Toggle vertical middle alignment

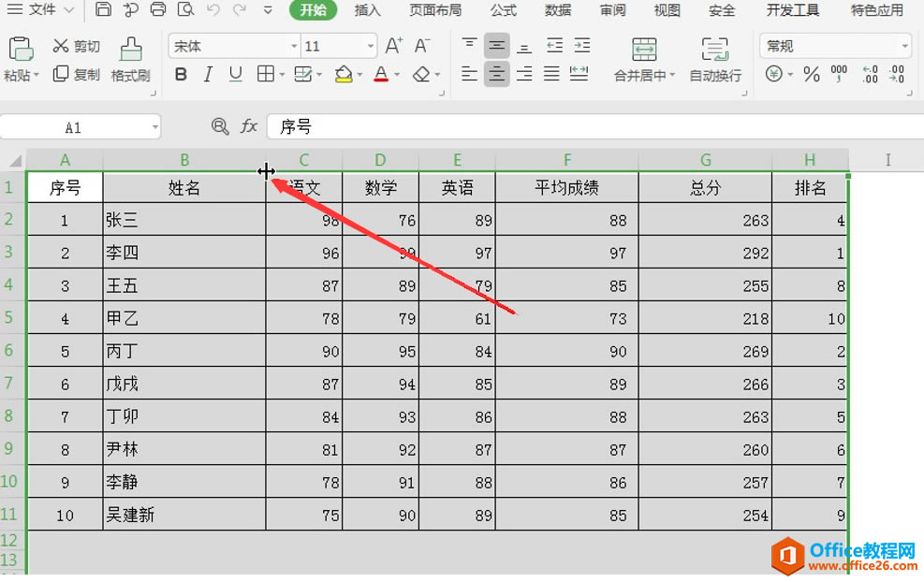click(497, 45)
